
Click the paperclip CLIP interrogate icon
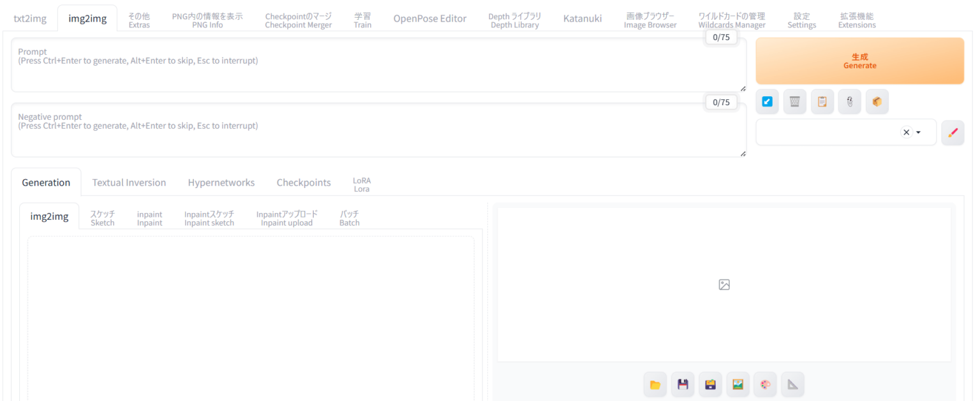(849, 101)
